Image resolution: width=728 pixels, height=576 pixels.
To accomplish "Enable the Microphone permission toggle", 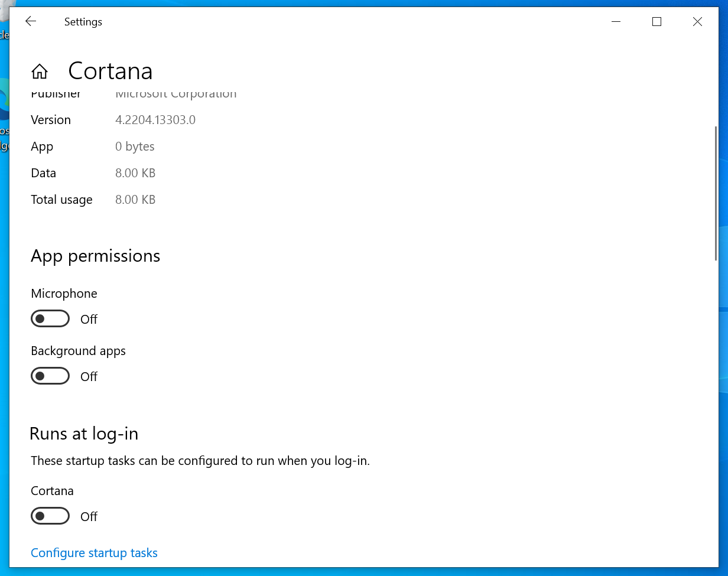I will click(x=50, y=319).
